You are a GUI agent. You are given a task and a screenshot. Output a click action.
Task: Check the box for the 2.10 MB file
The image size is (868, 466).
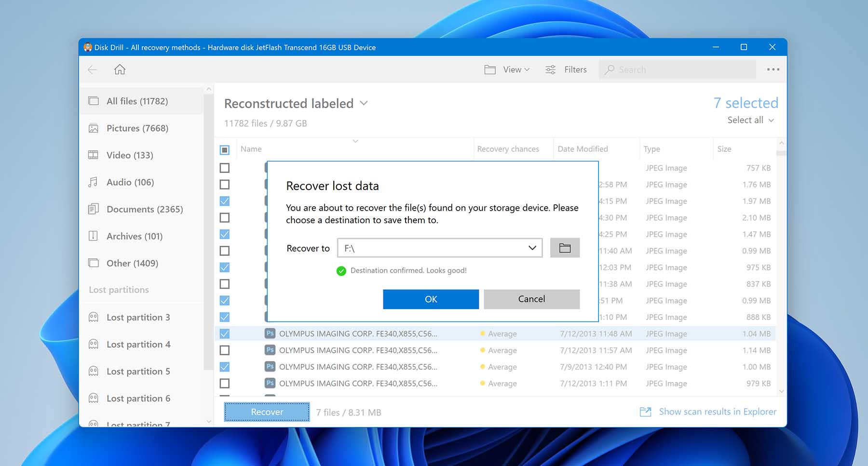[x=225, y=217]
